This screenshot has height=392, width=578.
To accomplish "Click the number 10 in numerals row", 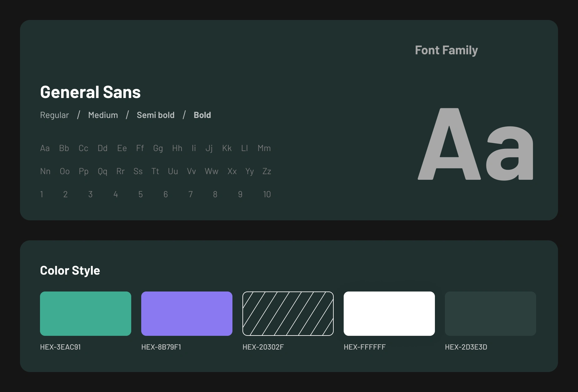I will [x=267, y=194].
